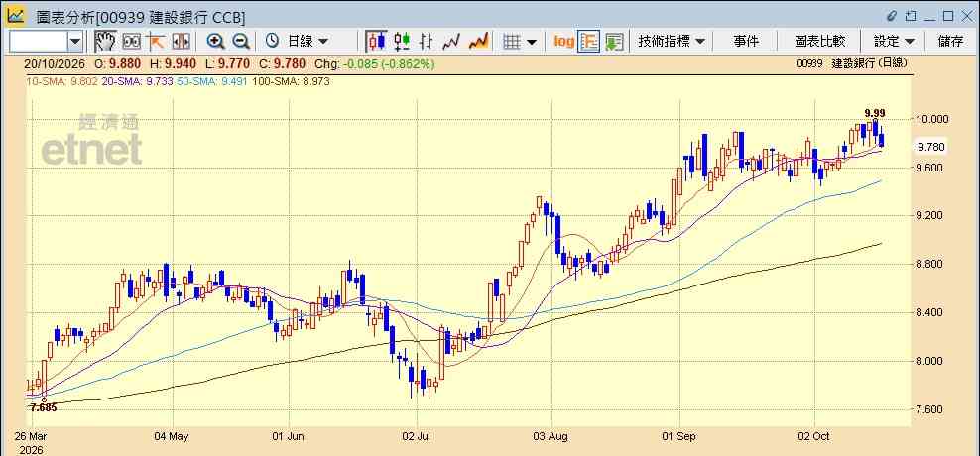Screen dimensions: 980x456
Task: Click the 事件 button
Action: (746, 42)
